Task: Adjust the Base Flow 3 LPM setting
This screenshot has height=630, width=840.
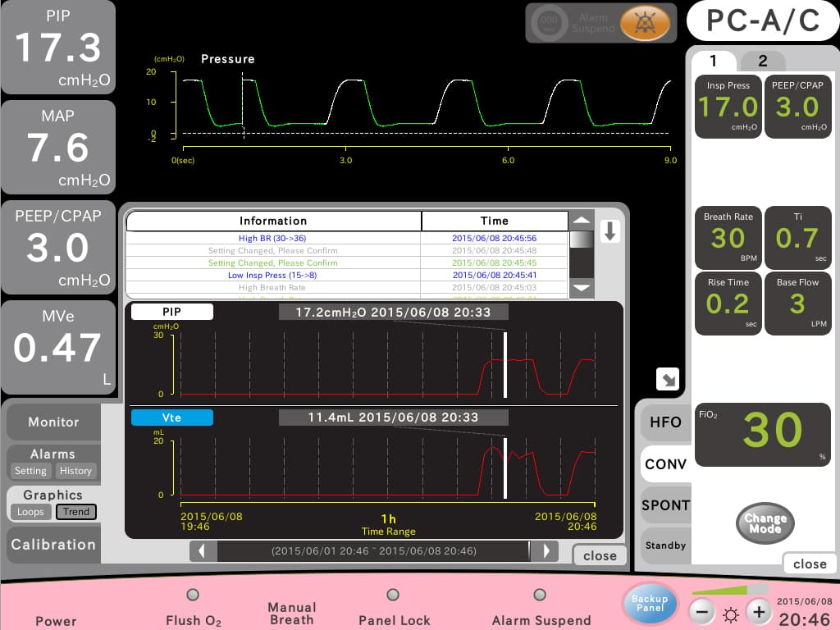Action: pyautogui.click(x=797, y=304)
